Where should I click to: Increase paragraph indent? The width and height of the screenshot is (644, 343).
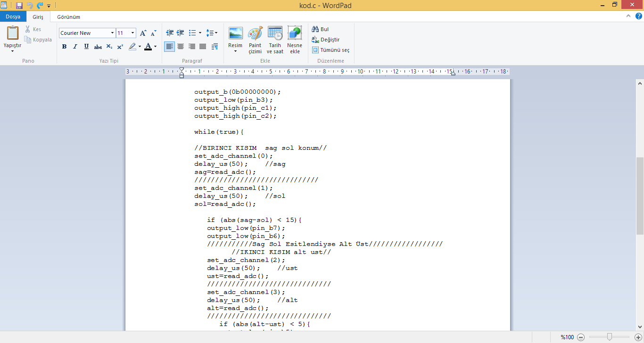pos(181,33)
